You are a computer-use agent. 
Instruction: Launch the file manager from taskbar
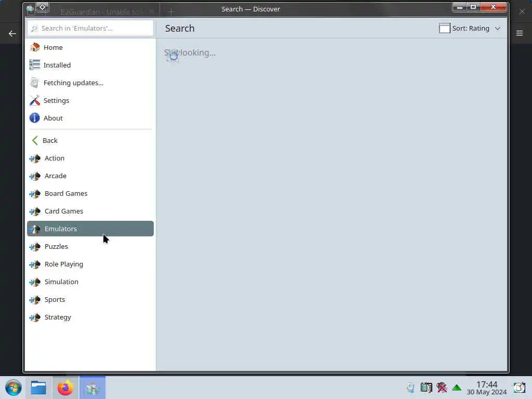(x=38, y=388)
